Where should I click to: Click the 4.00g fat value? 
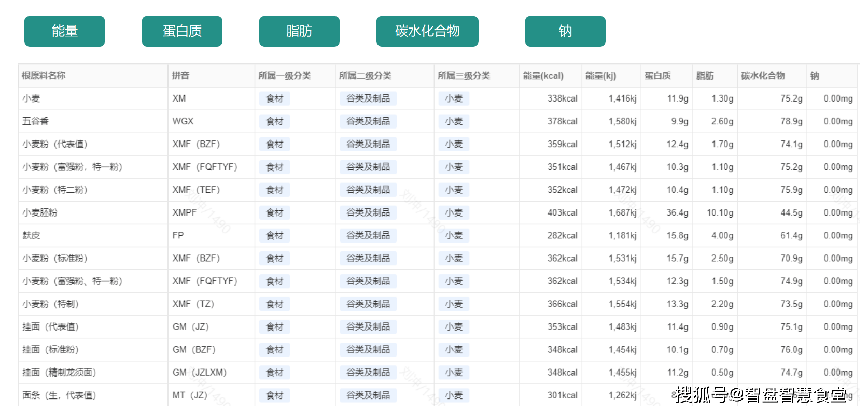pos(722,235)
